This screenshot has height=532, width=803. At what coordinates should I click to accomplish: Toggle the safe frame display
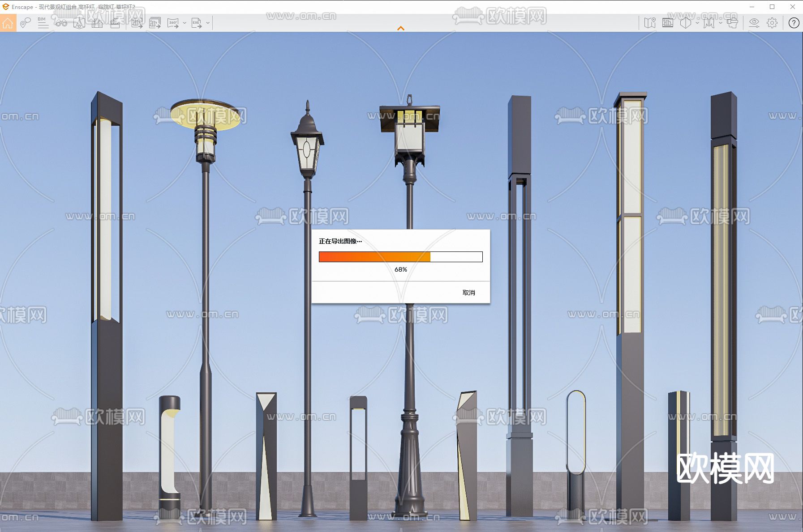coord(667,23)
